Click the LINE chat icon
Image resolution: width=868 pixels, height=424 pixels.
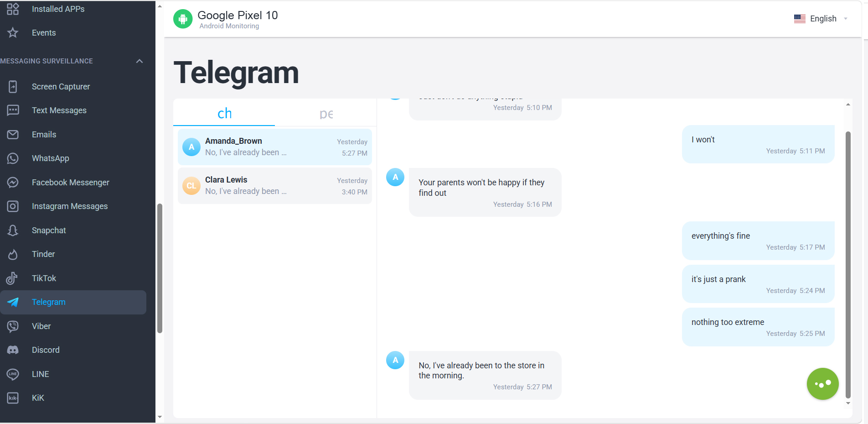[13, 374]
